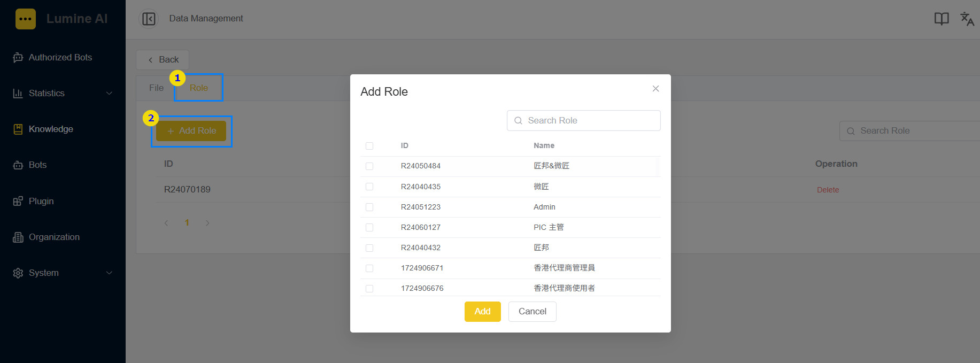Collapse the sidebar with the panel toggle icon
The width and height of the screenshot is (980, 363).
coord(149,19)
